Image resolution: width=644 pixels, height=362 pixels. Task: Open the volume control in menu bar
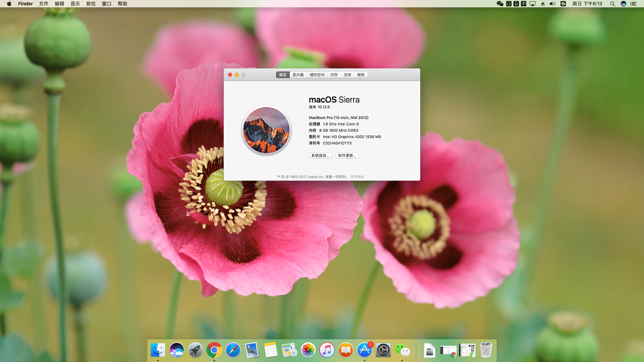tap(552, 4)
